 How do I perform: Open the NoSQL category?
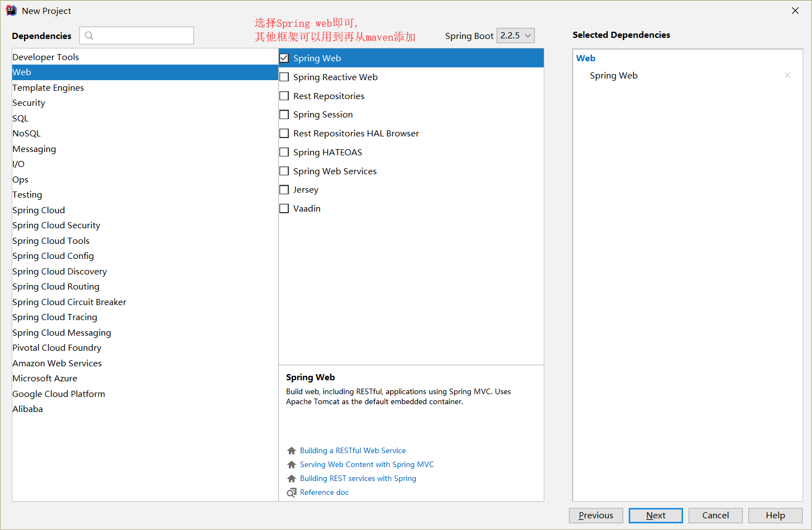click(145, 134)
